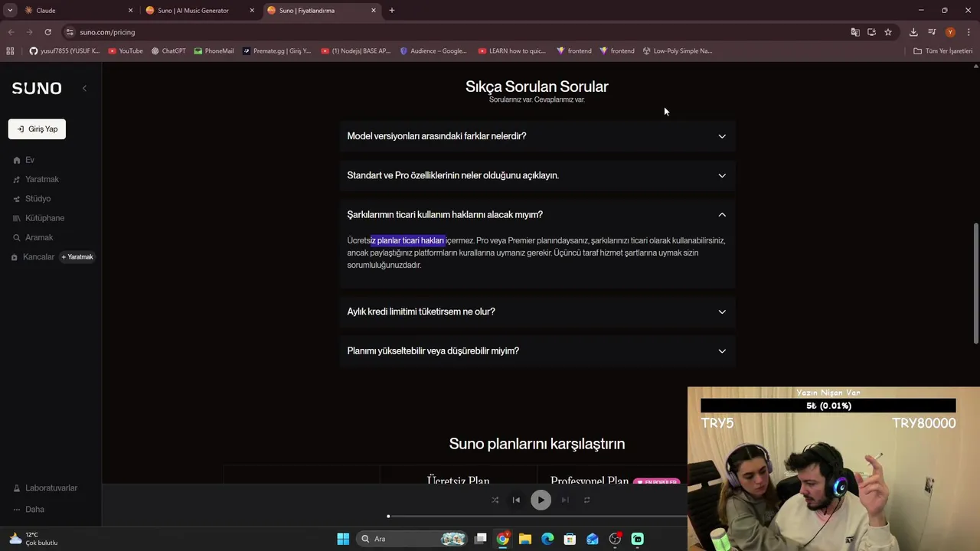The width and height of the screenshot is (980, 551).
Task: Open the translate page icon
Action: (x=855, y=32)
